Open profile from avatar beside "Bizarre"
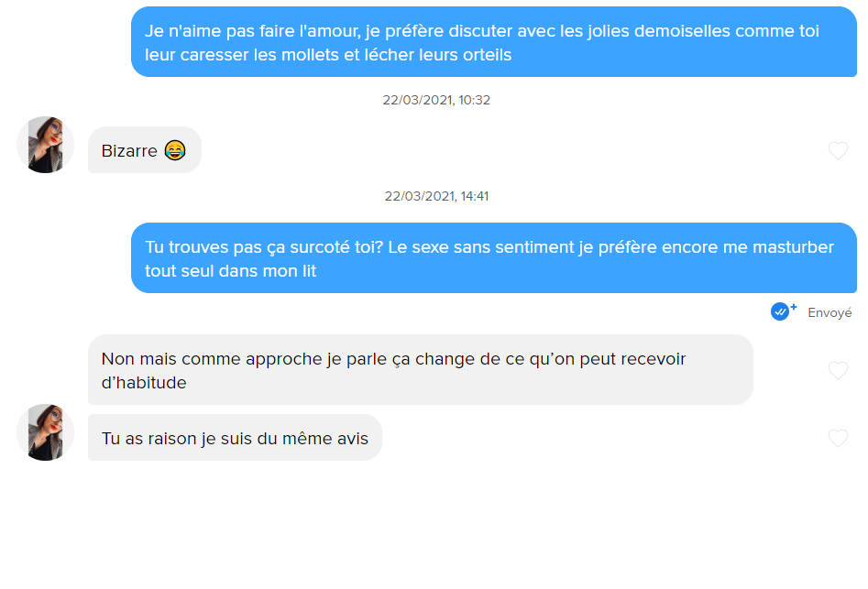Screen dimensions: 868x589 tap(46, 145)
